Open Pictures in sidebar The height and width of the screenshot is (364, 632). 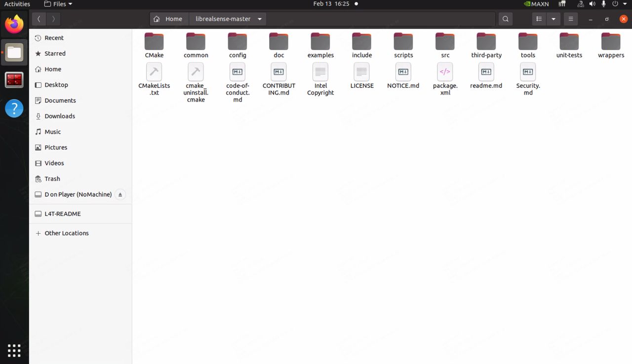point(80,147)
